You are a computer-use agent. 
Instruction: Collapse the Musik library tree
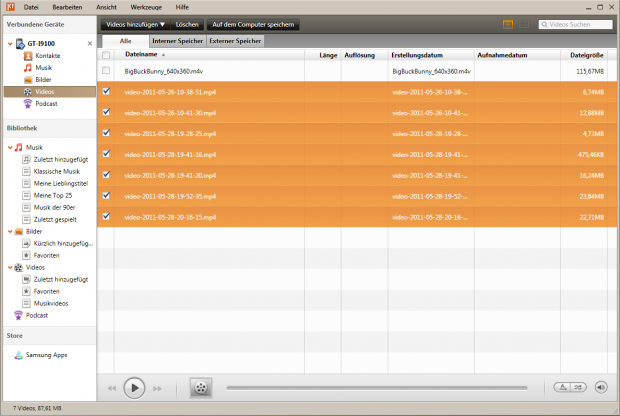coord(9,147)
